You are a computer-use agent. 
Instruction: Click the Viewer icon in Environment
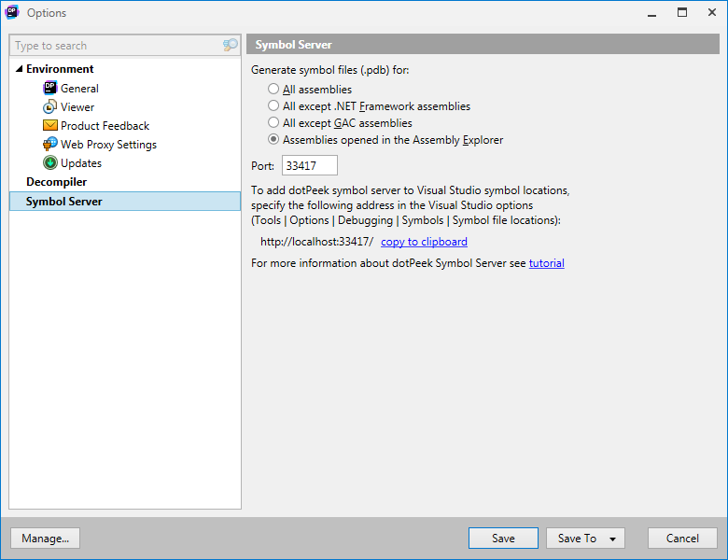(50, 106)
